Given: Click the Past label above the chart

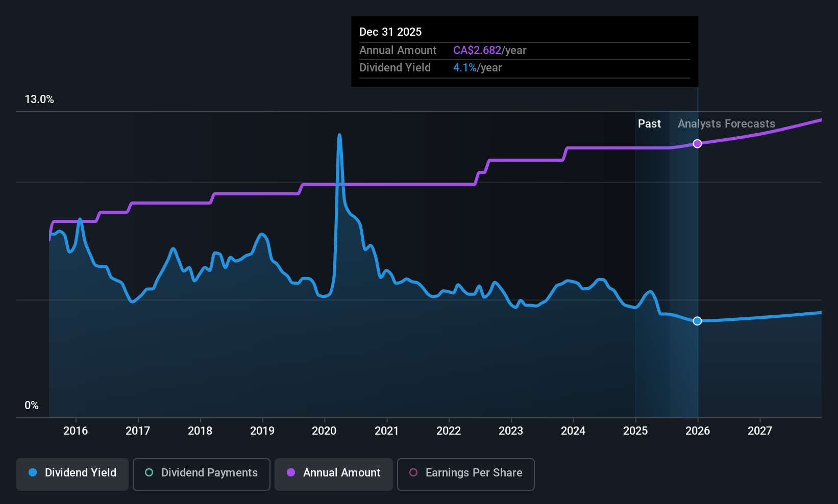Looking at the screenshot, I should click(x=649, y=123).
